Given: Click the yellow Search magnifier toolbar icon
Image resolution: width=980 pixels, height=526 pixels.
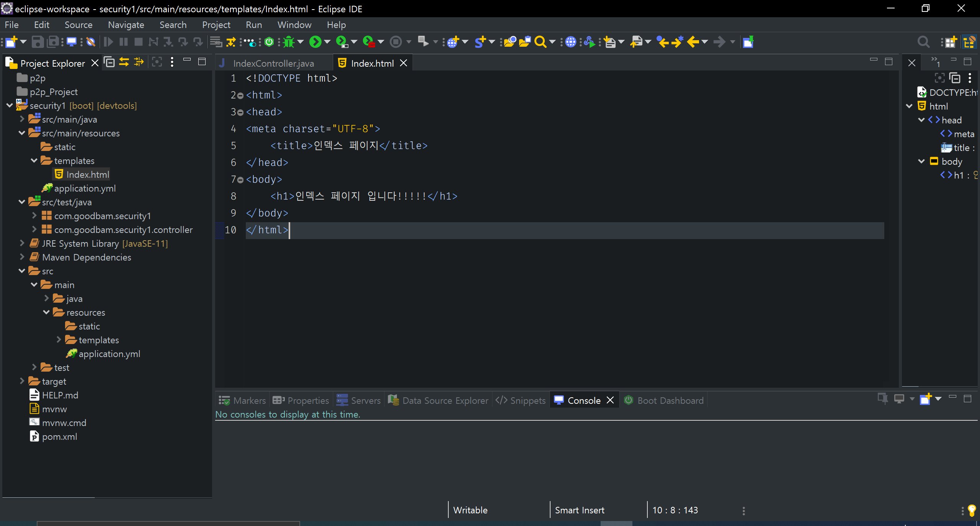Looking at the screenshot, I should (540, 42).
